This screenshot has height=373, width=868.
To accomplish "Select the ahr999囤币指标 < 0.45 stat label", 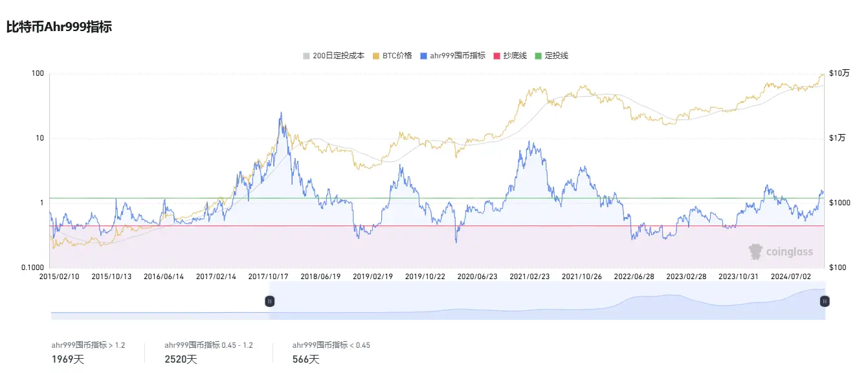I will click(333, 345).
